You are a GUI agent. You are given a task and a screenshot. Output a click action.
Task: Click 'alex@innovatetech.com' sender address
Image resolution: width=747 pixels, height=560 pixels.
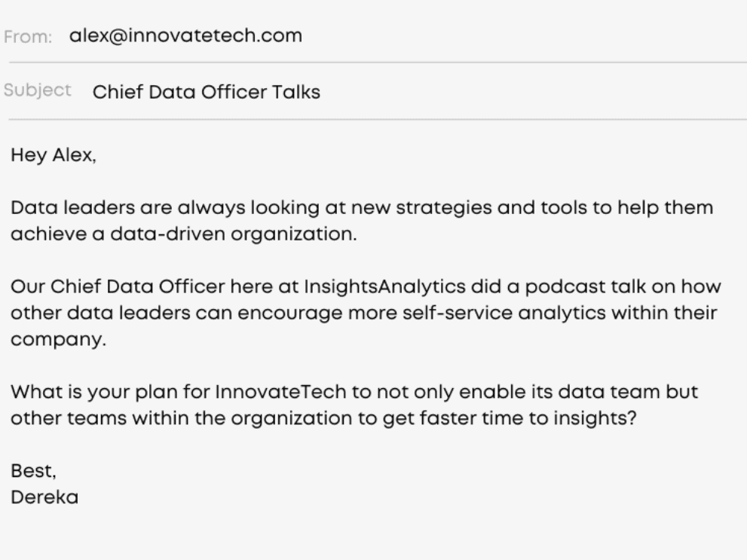[185, 35]
